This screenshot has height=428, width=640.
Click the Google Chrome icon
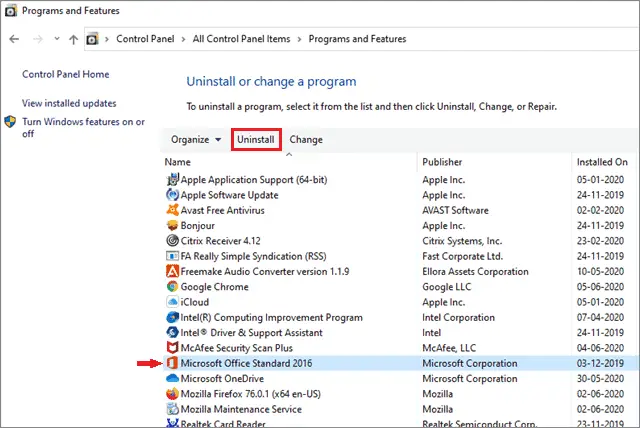pos(172,286)
